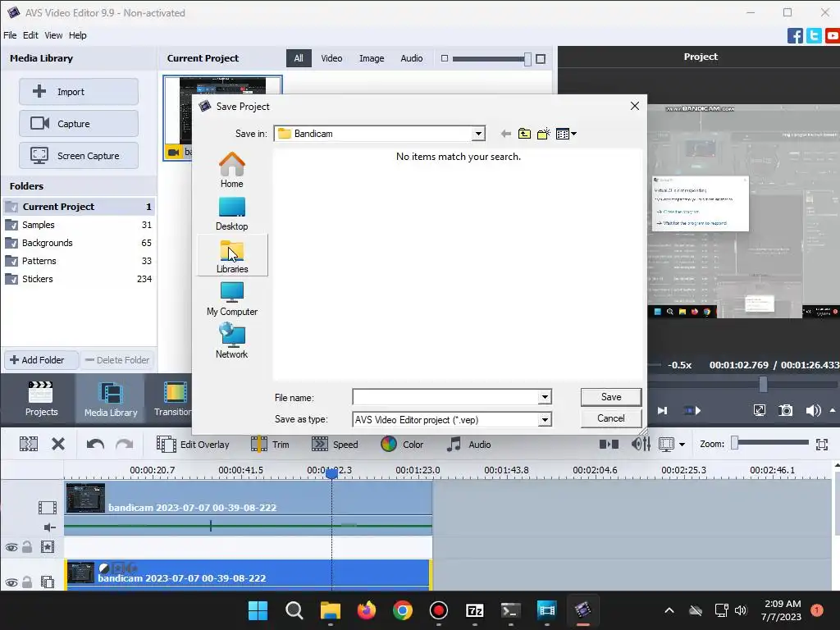The width and height of the screenshot is (840, 630).
Task: Open the View menu
Action: pos(53,35)
